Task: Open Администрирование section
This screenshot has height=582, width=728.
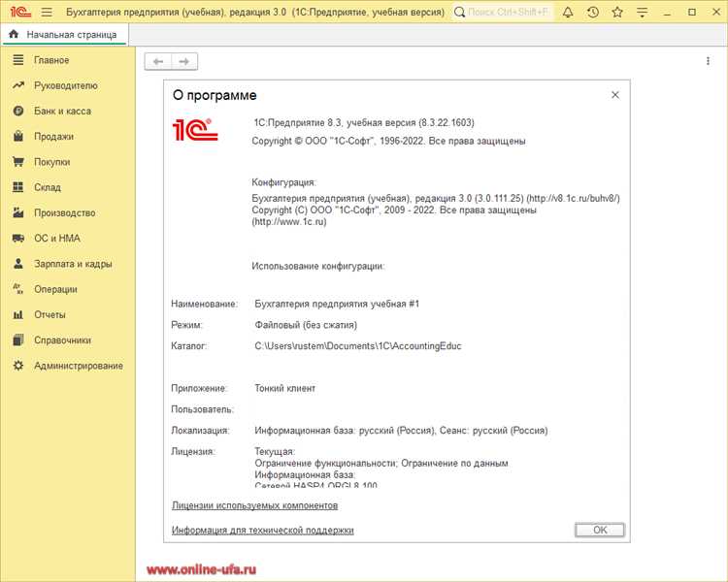Action: (x=79, y=366)
